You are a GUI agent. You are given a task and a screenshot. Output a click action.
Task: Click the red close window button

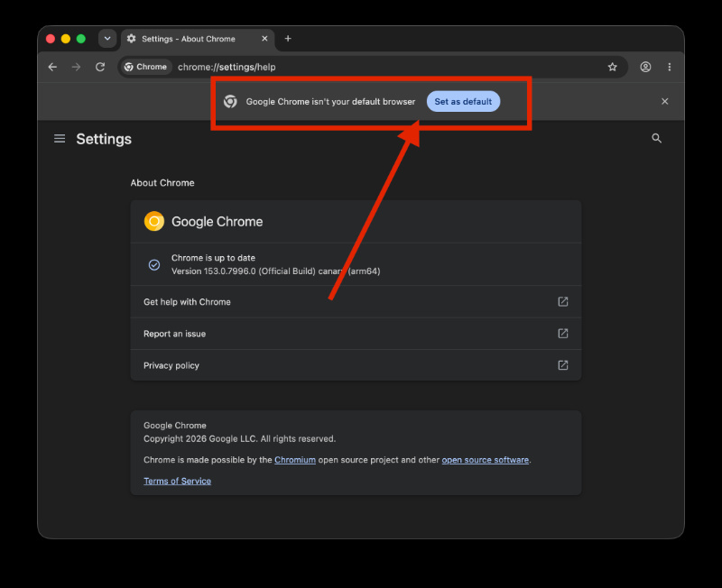[x=51, y=39]
